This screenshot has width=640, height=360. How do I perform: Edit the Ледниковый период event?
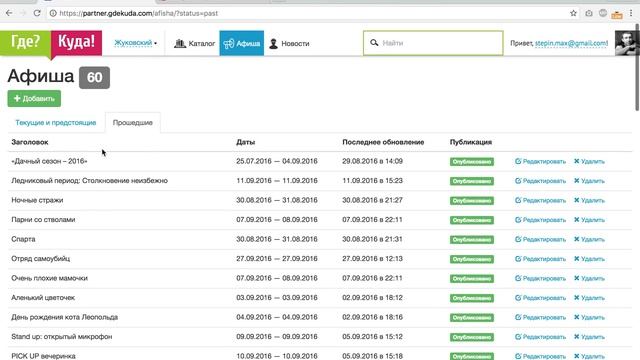tap(540, 181)
